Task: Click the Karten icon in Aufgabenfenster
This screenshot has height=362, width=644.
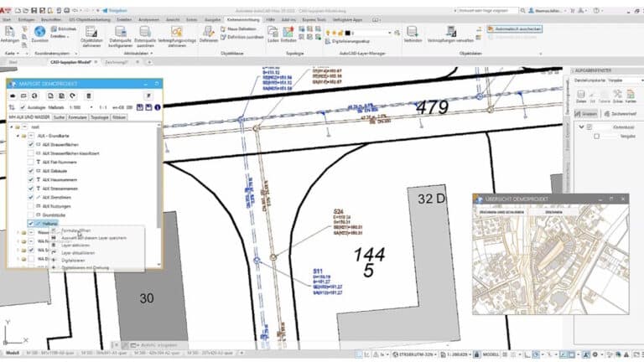Action: point(631,93)
